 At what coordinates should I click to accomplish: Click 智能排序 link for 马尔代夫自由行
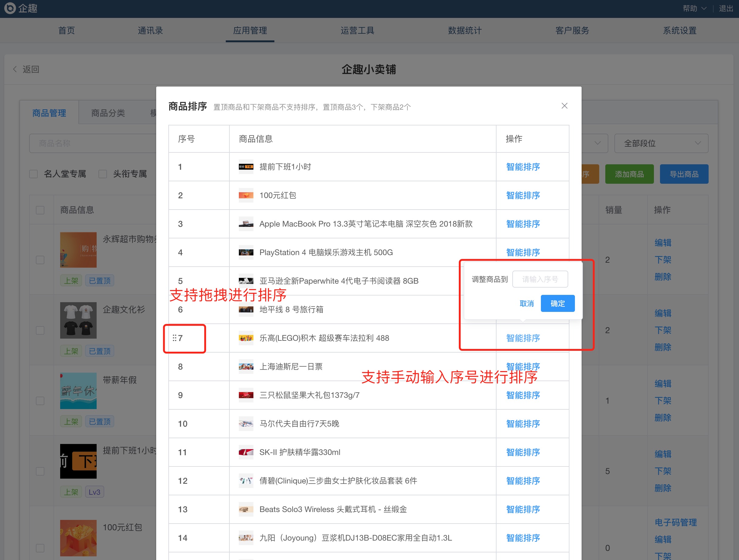pos(523,424)
